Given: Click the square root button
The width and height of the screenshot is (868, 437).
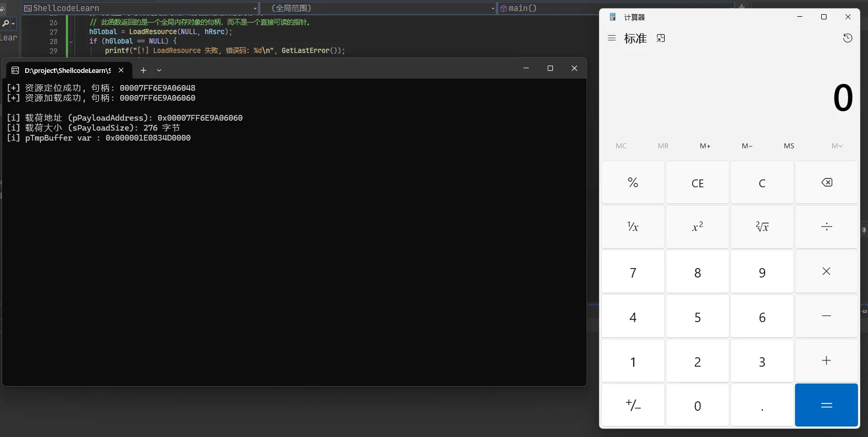Looking at the screenshot, I should pos(762,227).
